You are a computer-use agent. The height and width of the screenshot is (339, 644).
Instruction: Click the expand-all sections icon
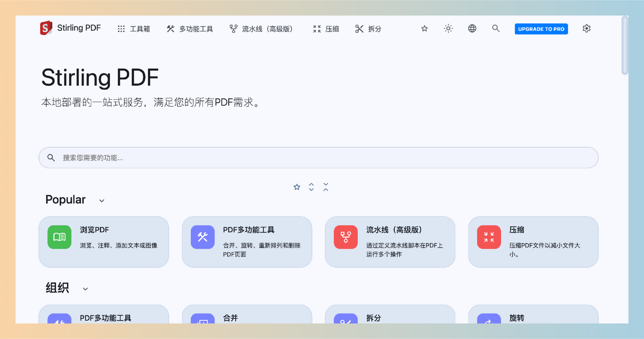(x=311, y=187)
